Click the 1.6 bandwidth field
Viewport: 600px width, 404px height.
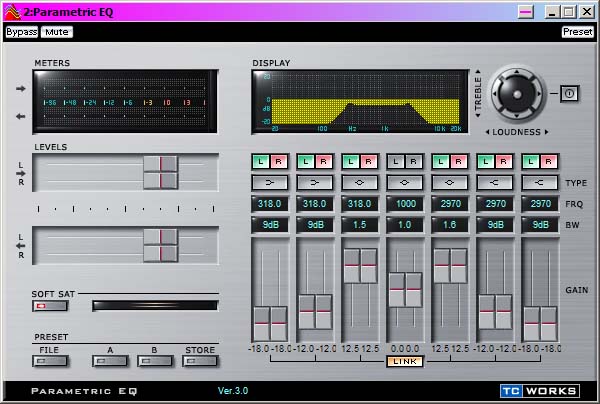click(x=450, y=225)
